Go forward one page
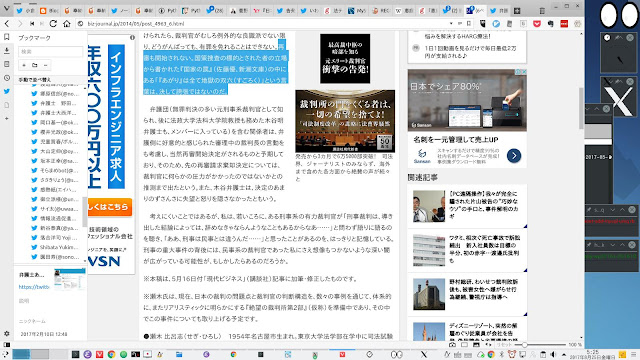The height and width of the screenshot is (360, 640). tap(20, 24)
